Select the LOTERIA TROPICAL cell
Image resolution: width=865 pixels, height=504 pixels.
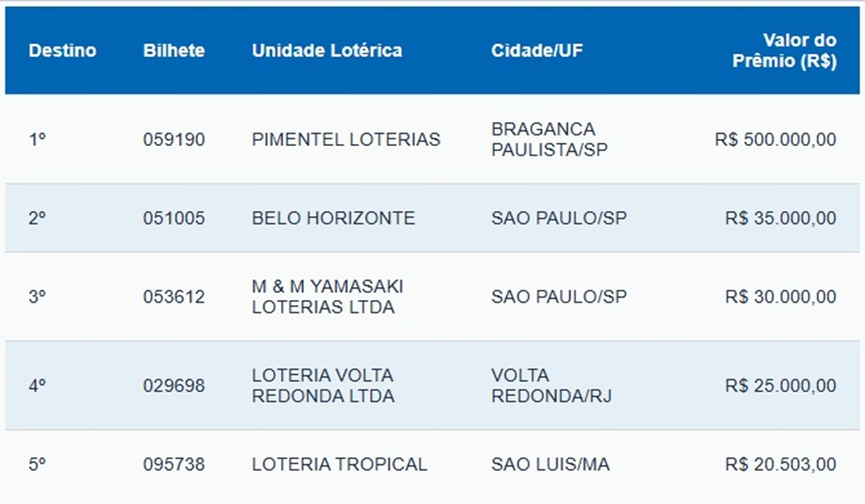click(x=339, y=464)
